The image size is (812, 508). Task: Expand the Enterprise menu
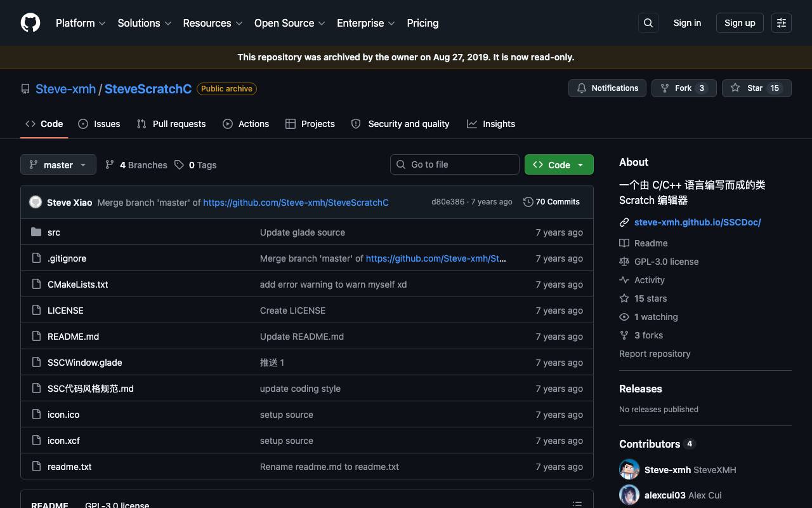pos(365,23)
